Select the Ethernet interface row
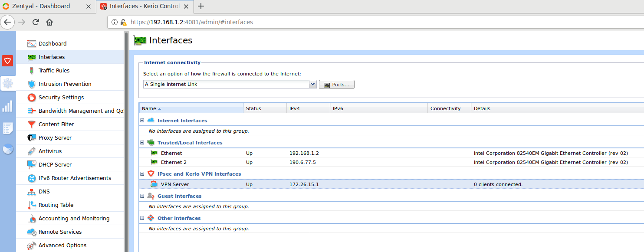The width and height of the screenshot is (644, 252). 391,153
